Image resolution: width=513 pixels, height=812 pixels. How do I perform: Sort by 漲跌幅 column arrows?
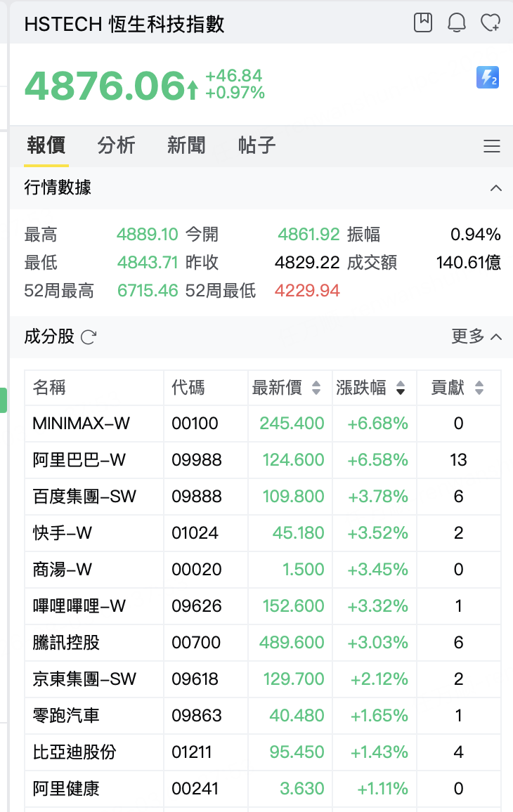pyautogui.click(x=401, y=387)
